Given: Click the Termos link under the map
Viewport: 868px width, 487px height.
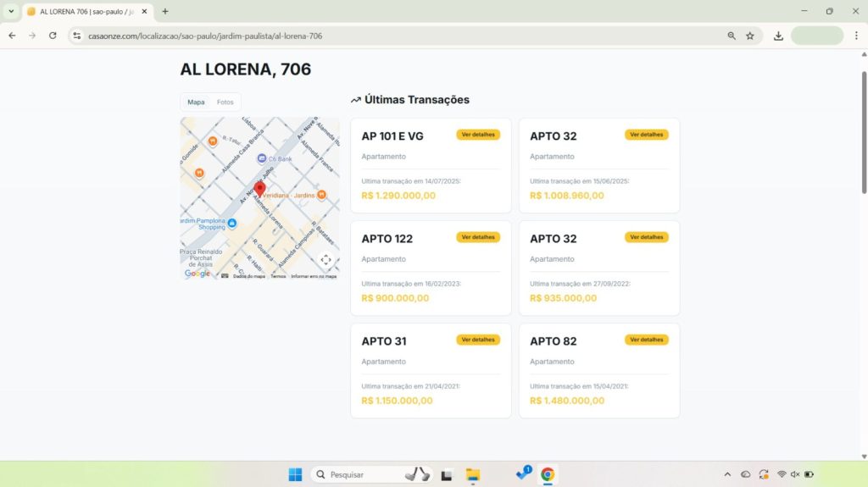Looking at the screenshot, I should click(278, 276).
